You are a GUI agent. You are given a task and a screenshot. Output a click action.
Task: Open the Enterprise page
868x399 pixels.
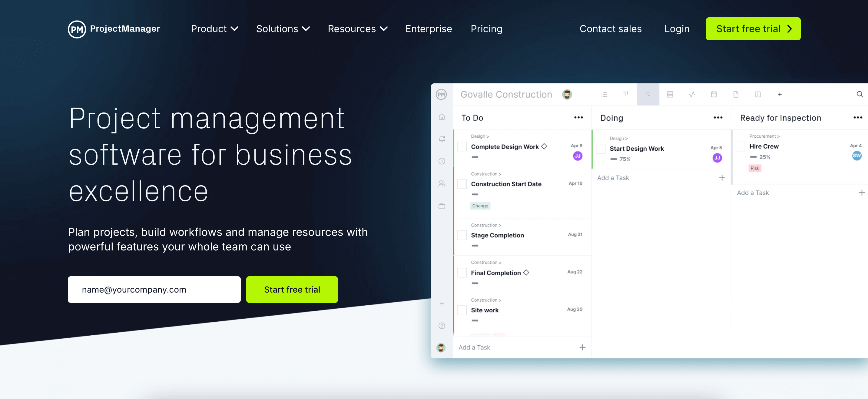pyautogui.click(x=429, y=29)
